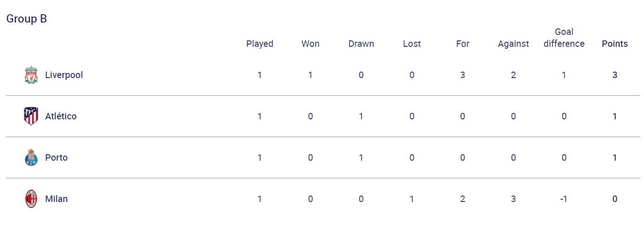Click the For column header
Image resolution: width=644 pixels, height=230 pixels.
[462, 44]
